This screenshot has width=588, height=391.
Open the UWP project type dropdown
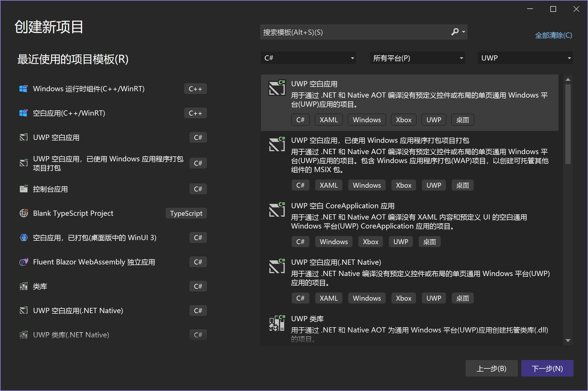[x=525, y=58]
